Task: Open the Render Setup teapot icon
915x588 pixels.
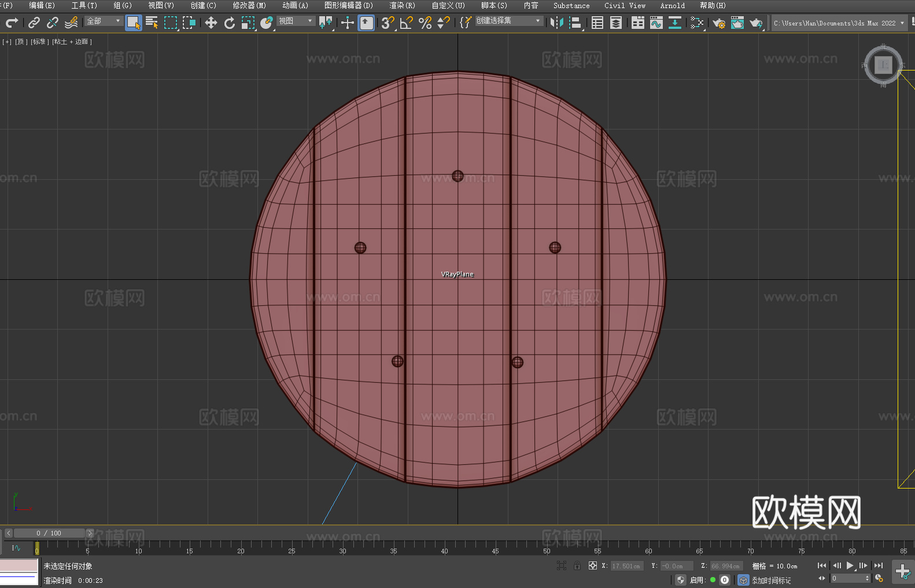Action: point(718,23)
